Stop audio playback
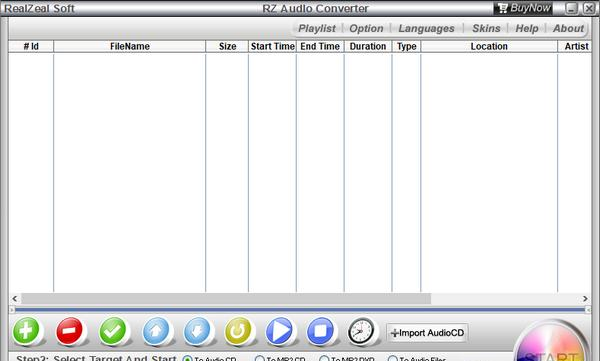Viewport: 600px width, 361px height. [320, 330]
